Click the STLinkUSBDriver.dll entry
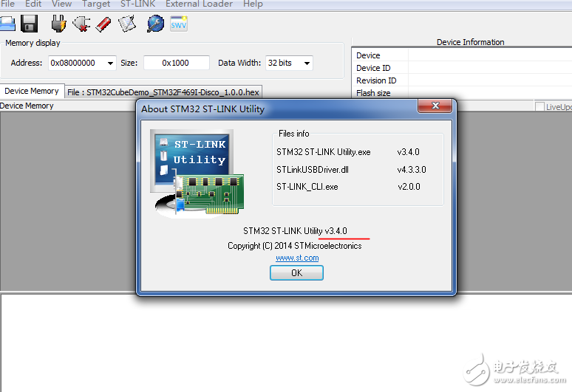The image size is (572, 392). [x=313, y=170]
